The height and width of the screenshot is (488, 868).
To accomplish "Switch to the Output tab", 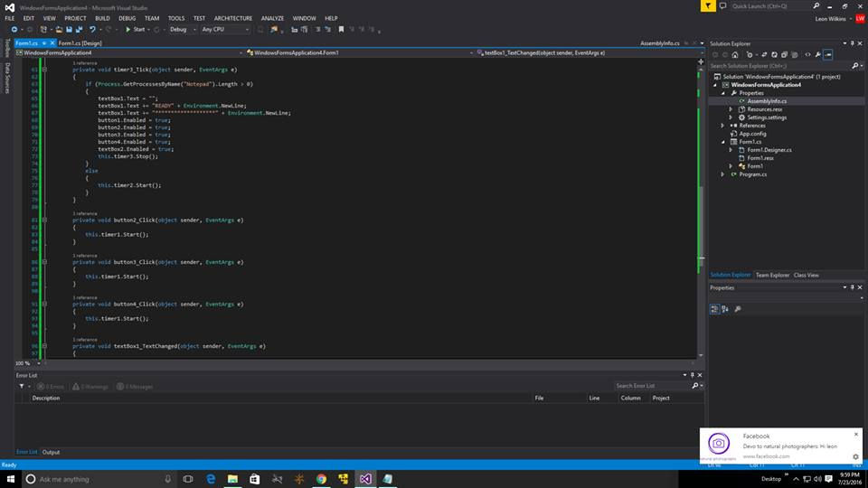I will tap(51, 452).
